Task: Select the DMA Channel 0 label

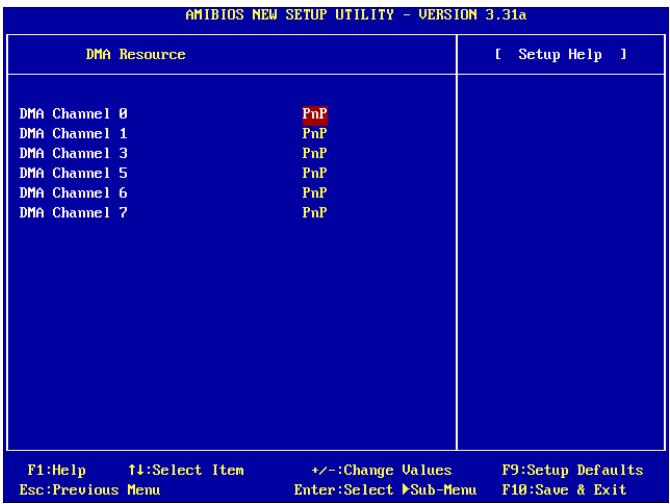Action: 73,114
